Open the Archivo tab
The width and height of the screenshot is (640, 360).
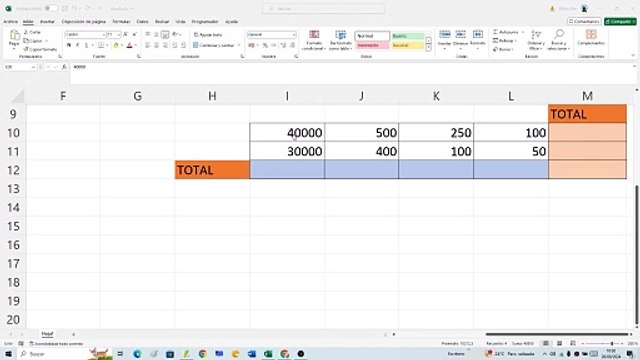pos(10,22)
